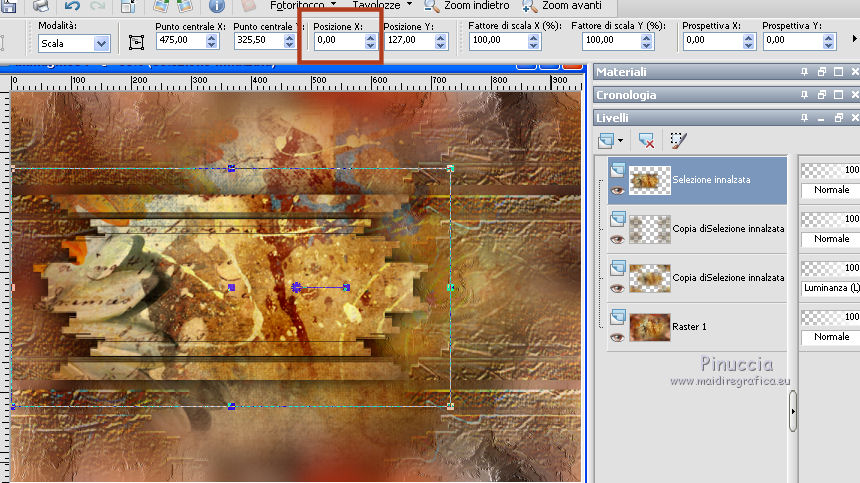Click the Posizione X field showing 0,00
This screenshot has width=860, height=483.
point(340,41)
